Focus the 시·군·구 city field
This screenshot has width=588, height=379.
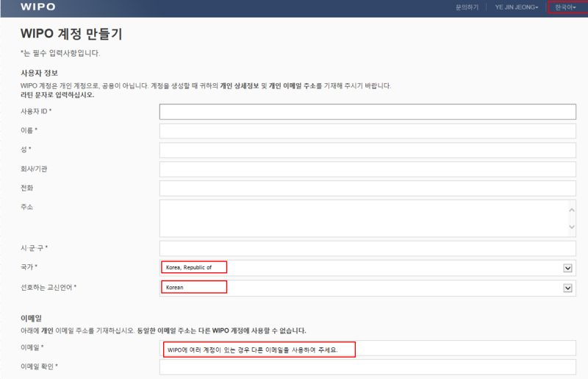point(367,249)
